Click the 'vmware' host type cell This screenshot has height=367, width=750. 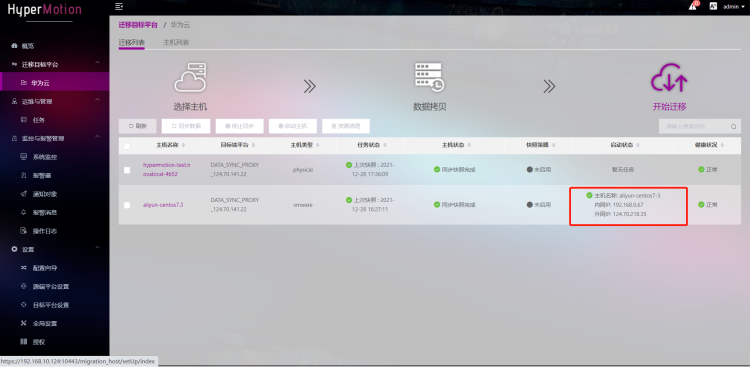[x=303, y=205]
